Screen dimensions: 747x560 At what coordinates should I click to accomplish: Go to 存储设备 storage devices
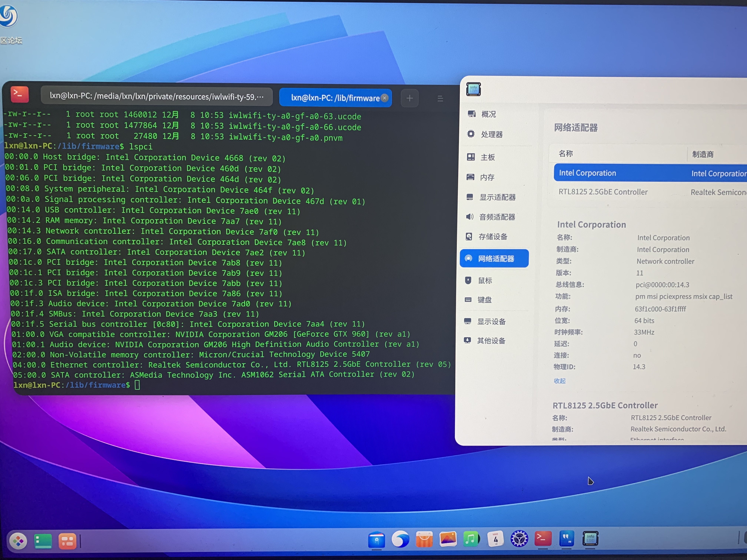pyautogui.click(x=493, y=237)
